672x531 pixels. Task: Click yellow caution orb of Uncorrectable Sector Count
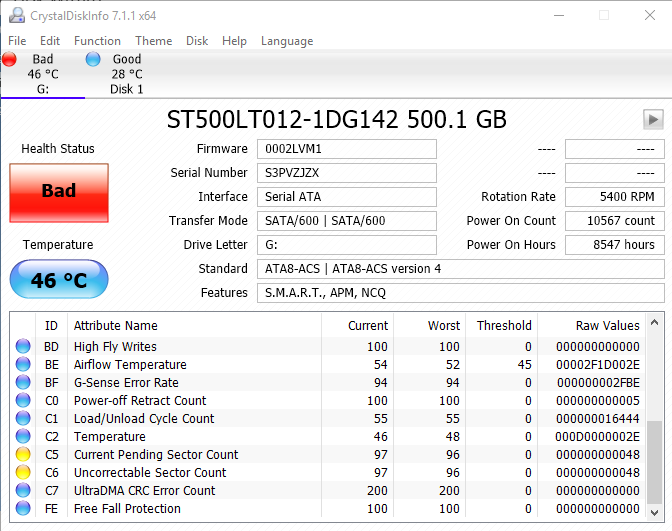tap(23, 472)
